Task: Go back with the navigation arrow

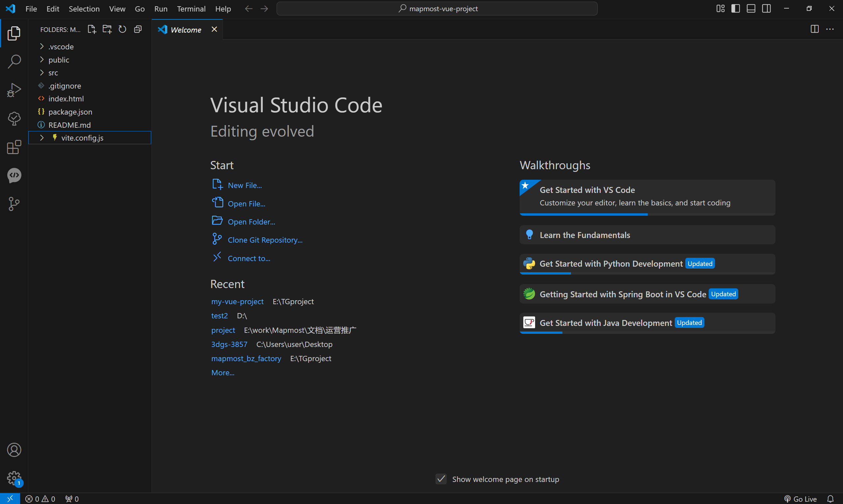Action: point(249,9)
